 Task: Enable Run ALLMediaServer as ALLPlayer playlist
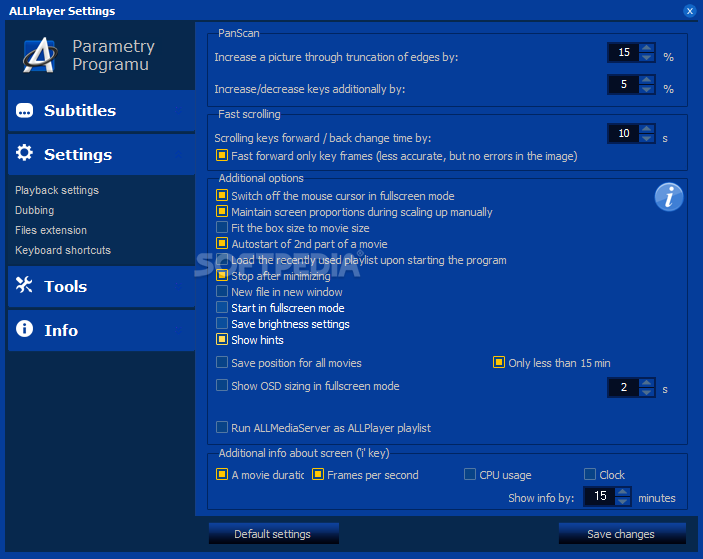click(x=222, y=427)
